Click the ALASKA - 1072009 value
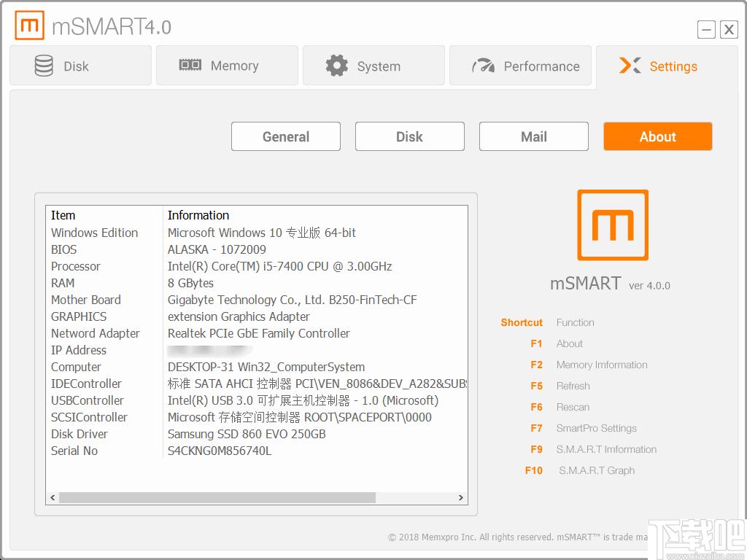The height and width of the screenshot is (560, 747). [x=217, y=249]
